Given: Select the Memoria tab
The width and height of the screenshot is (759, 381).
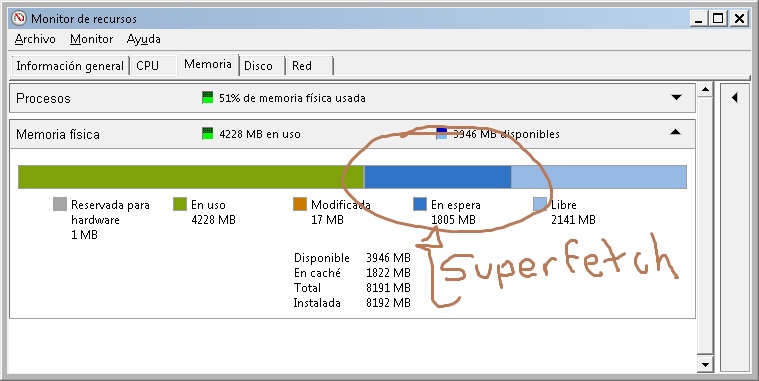Looking at the screenshot, I should (208, 64).
